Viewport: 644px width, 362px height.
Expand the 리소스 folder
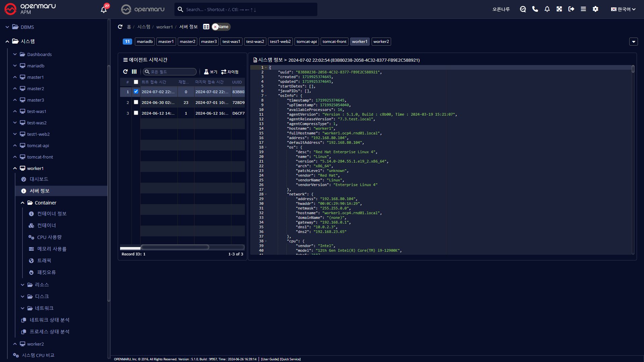click(42, 285)
